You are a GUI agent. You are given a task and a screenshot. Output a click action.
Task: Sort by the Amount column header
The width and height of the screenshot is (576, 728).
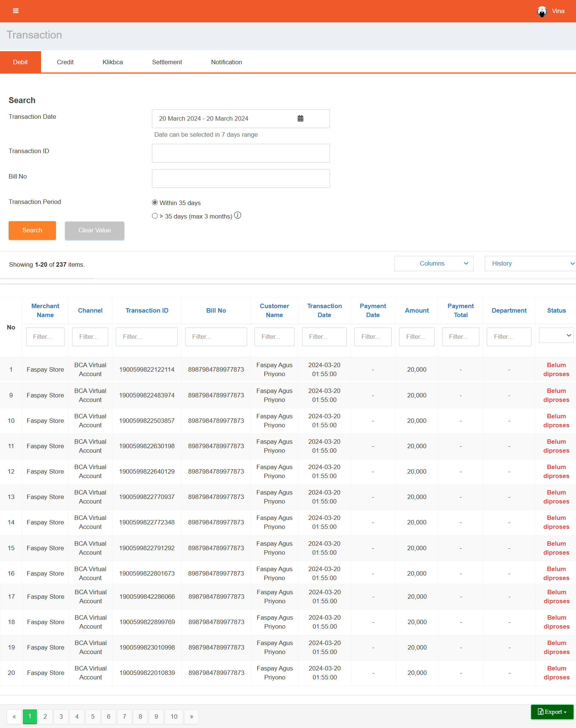pyautogui.click(x=417, y=310)
